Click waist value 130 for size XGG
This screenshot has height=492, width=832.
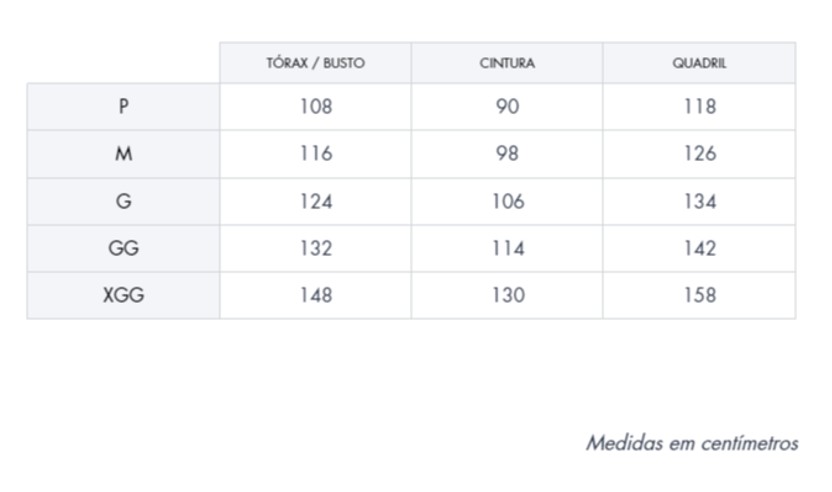[507, 295]
